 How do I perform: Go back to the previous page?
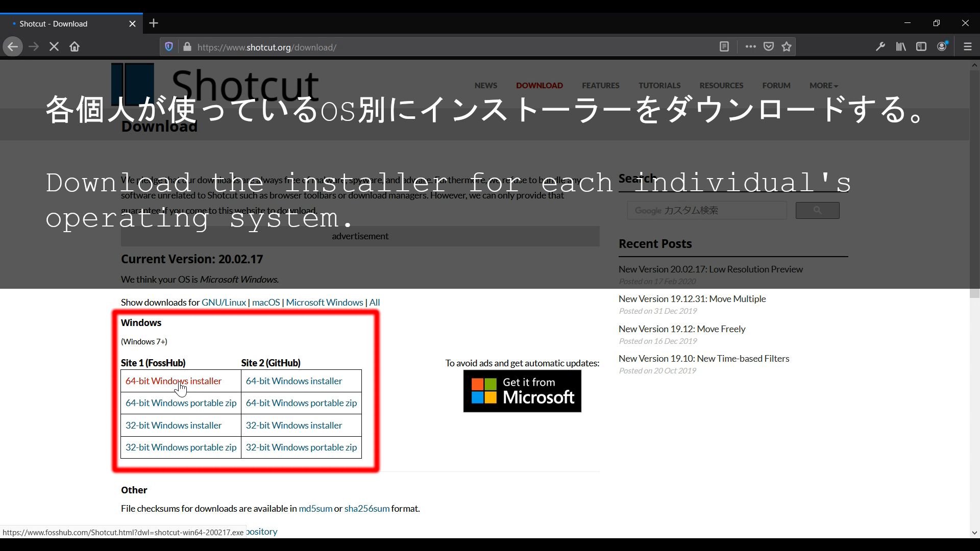13,47
